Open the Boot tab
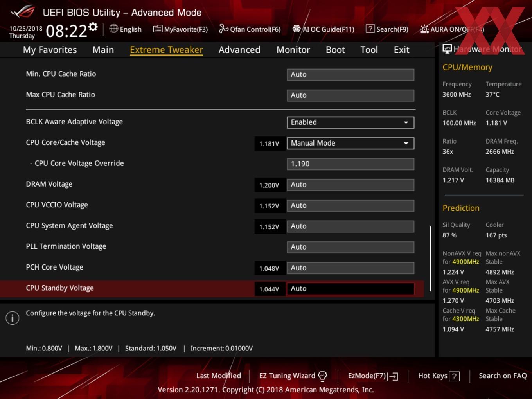Viewport: 532px width, 399px height. click(x=335, y=50)
